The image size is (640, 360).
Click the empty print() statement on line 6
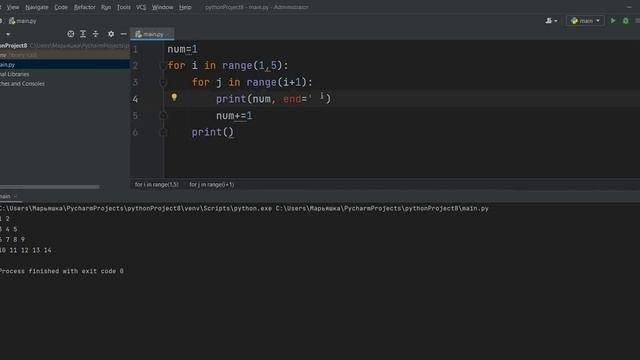(213, 132)
